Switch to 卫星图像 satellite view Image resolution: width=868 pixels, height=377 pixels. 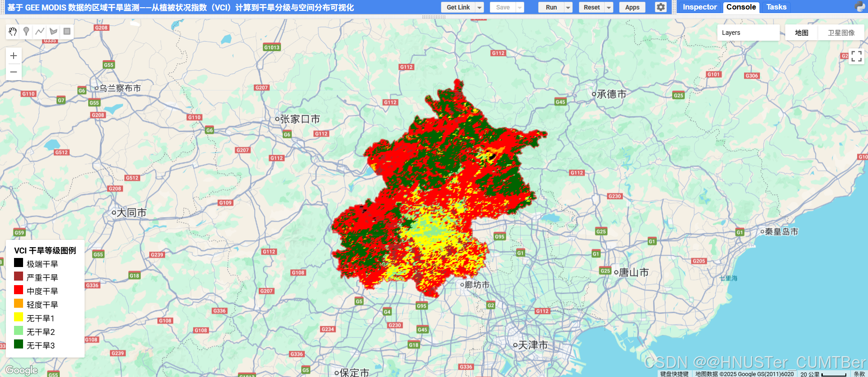(x=841, y=33)
